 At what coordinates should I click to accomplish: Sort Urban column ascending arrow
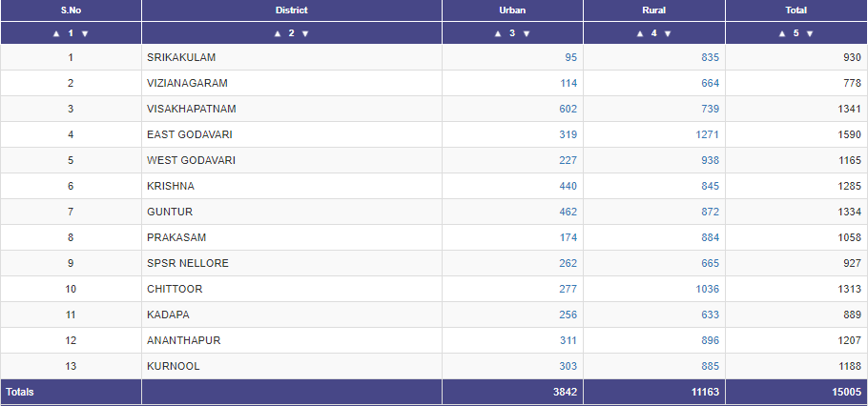tap(498, 33)
